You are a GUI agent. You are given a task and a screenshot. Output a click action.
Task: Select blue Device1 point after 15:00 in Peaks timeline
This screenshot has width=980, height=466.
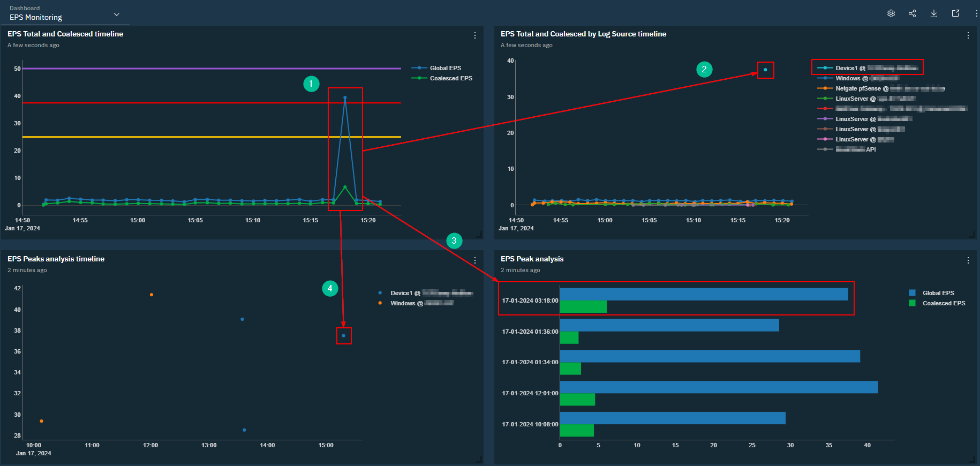344,336
